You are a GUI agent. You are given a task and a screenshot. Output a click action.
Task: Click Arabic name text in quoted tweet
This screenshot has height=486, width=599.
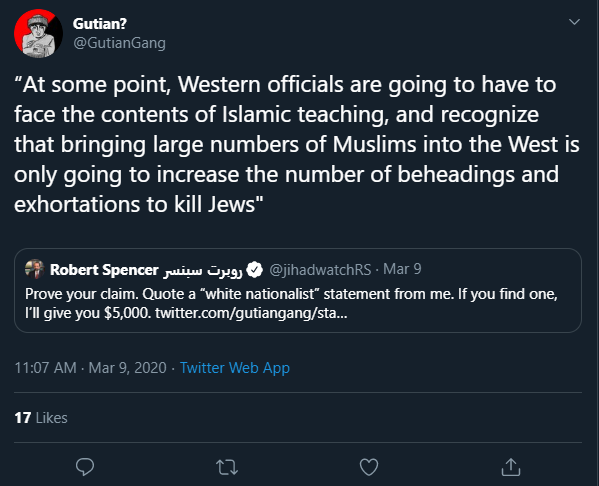point(203,271)
